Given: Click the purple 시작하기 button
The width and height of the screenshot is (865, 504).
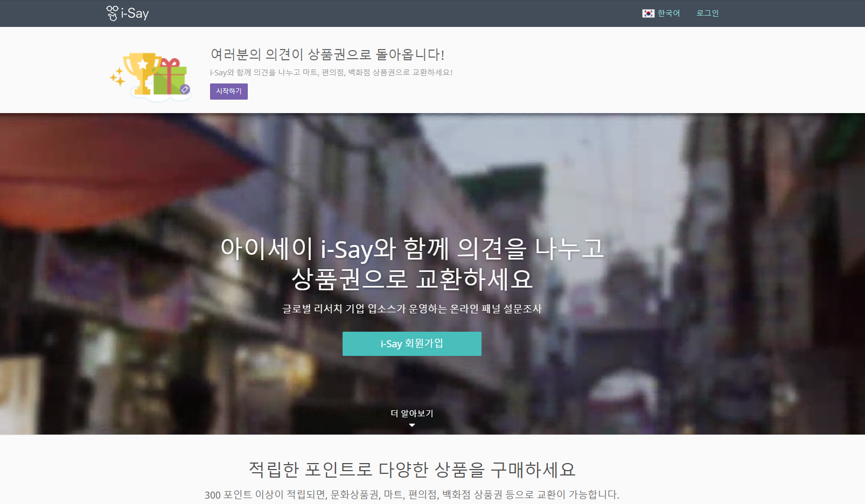Looking at the screenshot, I should point(229,92).
